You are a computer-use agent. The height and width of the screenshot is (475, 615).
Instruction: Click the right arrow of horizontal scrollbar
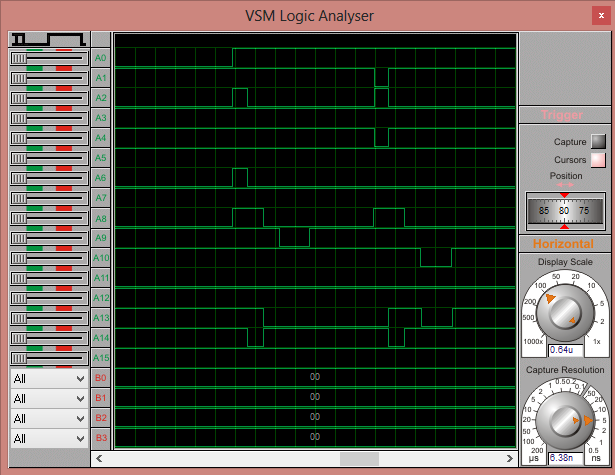coord(509,458)
